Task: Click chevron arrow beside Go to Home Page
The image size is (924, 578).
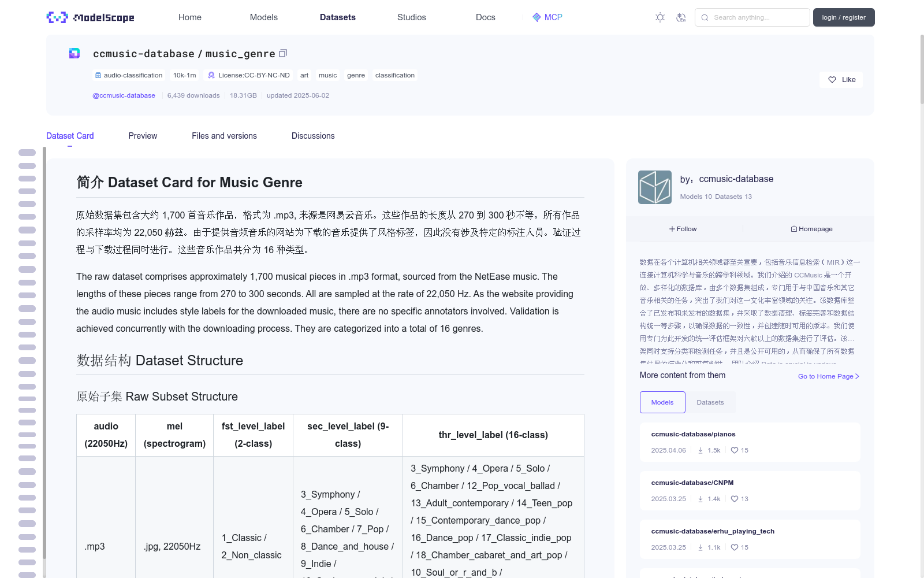Action: click(857, 376)
